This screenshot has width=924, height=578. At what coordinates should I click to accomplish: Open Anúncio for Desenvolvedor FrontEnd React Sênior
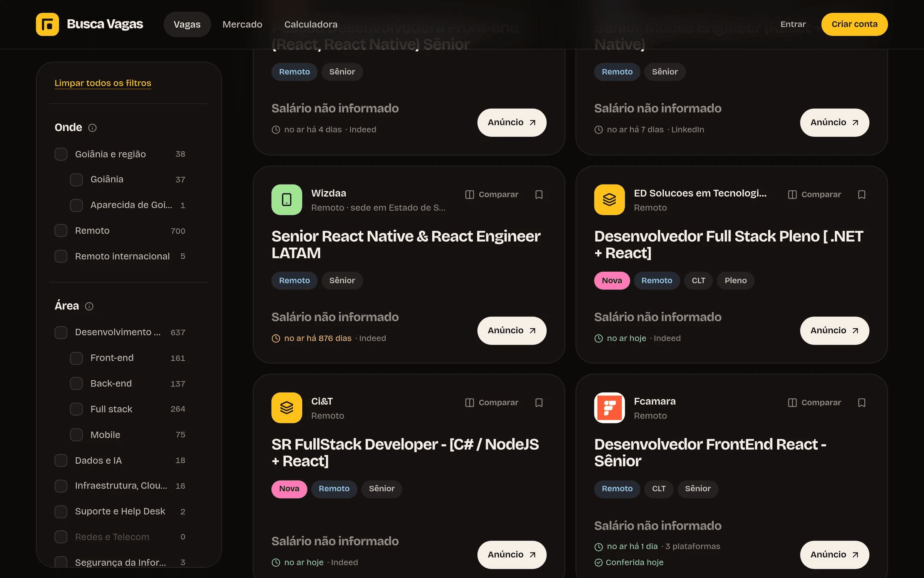point(834,555)
